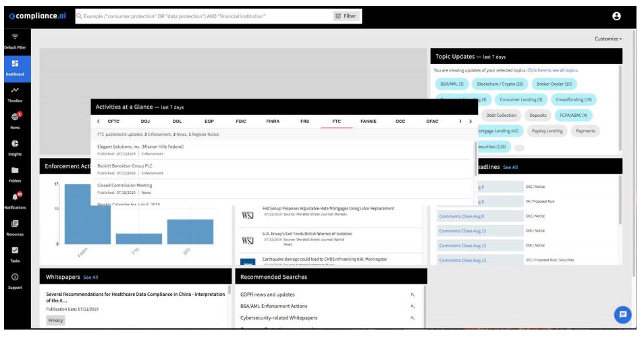Show more agencies with right chevron
Image resolution: width=644 pixels, height=337 pixels.
tap(471, 122)
